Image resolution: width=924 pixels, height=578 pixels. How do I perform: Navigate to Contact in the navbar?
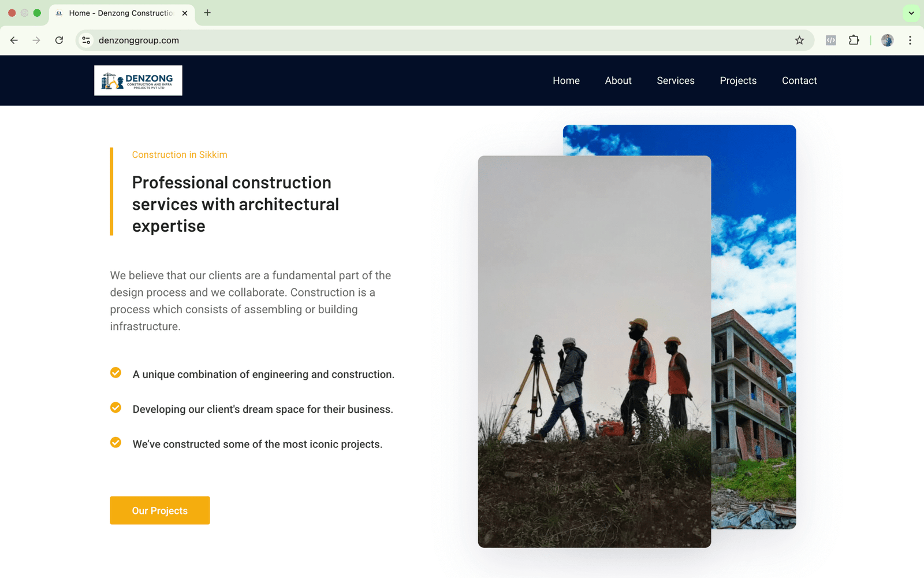click(x=799, y=81)
